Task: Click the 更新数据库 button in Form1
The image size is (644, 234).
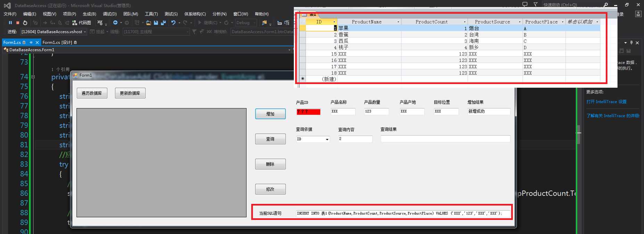Action: [x=130, y=93]
